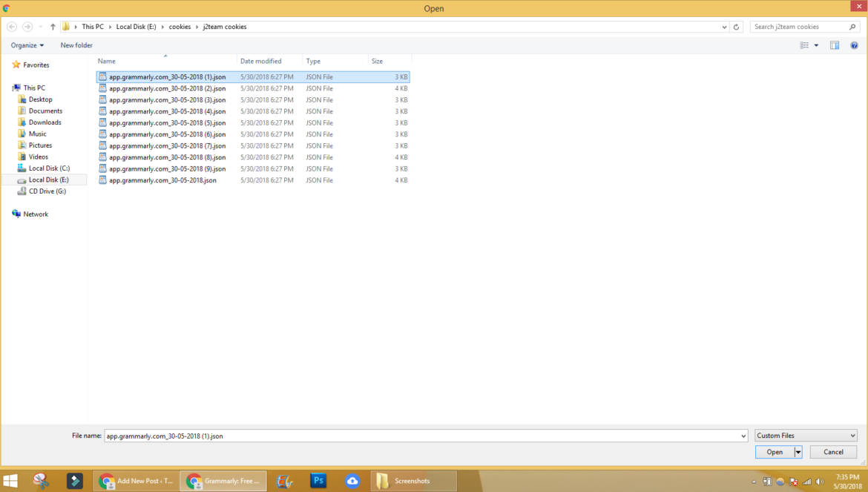Screen dimensions: 868x492
Task: Switch to Grammarly Chrome taskbar window
Action: pos(223,481)
